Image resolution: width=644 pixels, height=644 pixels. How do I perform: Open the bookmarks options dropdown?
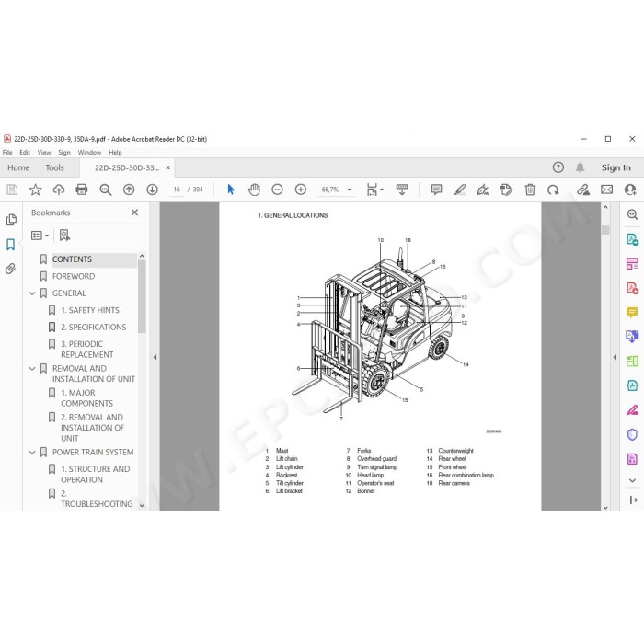click(x=40, y=236)
